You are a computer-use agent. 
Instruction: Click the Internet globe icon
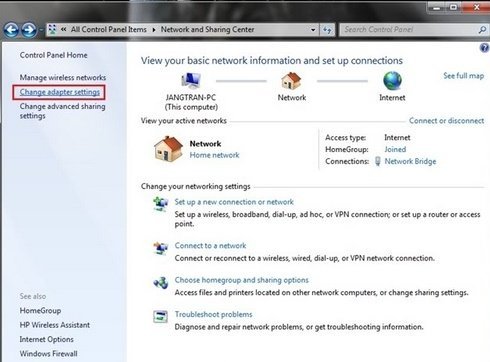tap(392, 80)
